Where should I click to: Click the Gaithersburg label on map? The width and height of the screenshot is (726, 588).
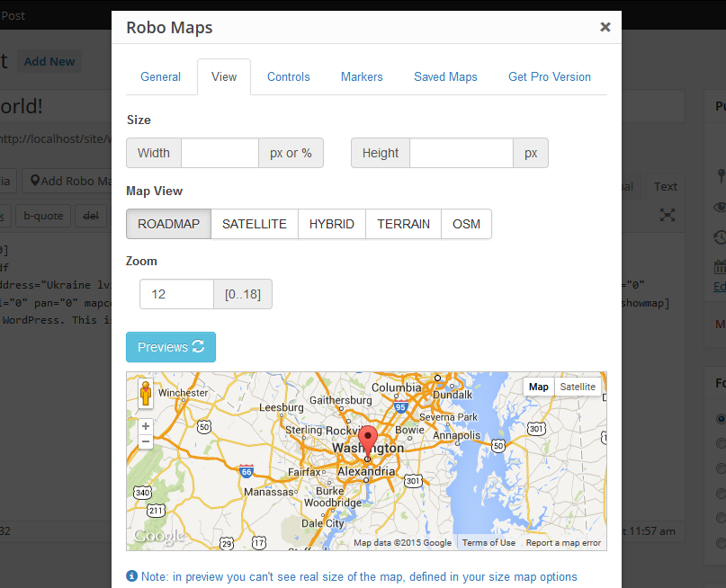(340, 400)
